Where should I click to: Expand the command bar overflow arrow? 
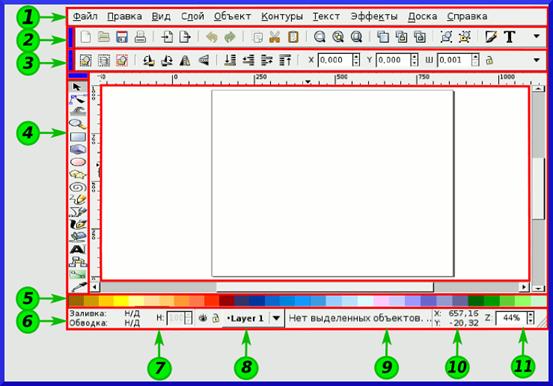(x=536, y=36)
